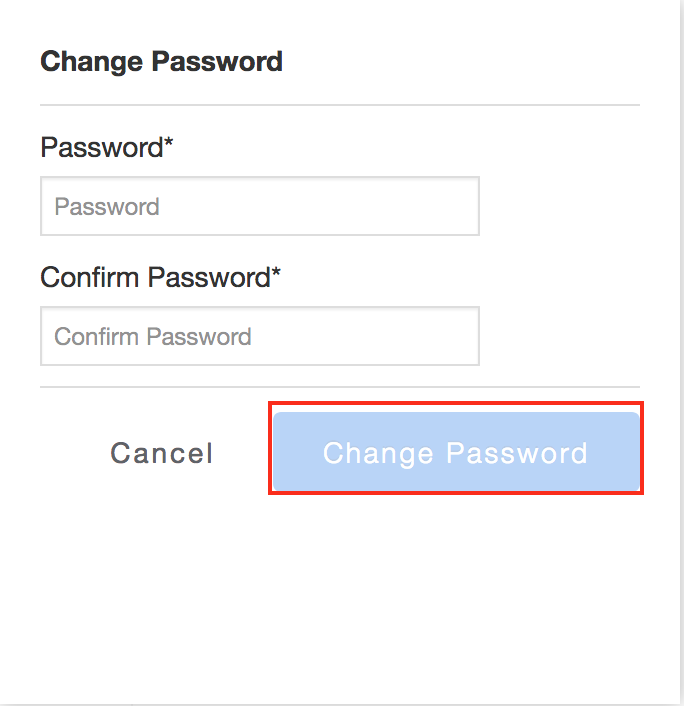The width and height of the screenshot is (684, 706).
Task: Click the "Password*" field label
Action: pos(107,148)
